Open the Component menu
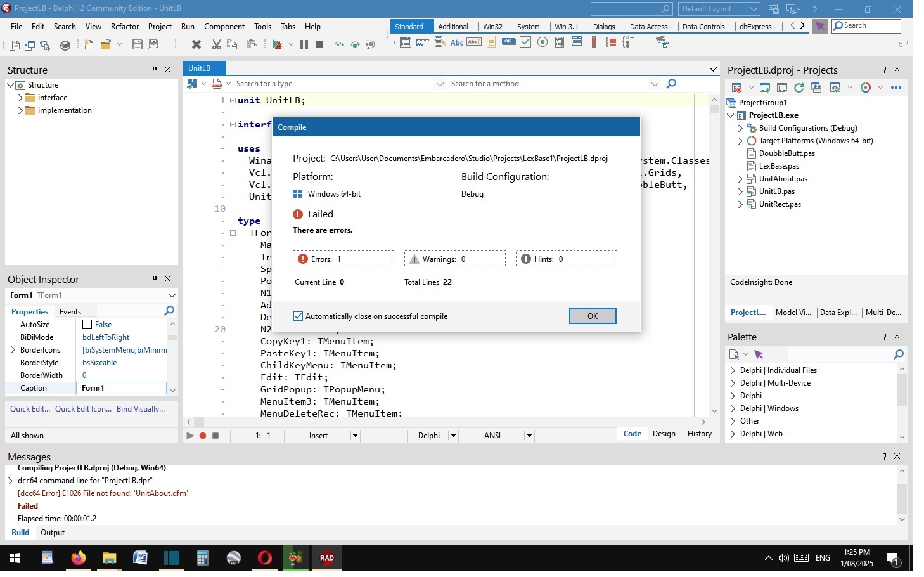Viewport: 924px width, 577px height. point(224,27)
